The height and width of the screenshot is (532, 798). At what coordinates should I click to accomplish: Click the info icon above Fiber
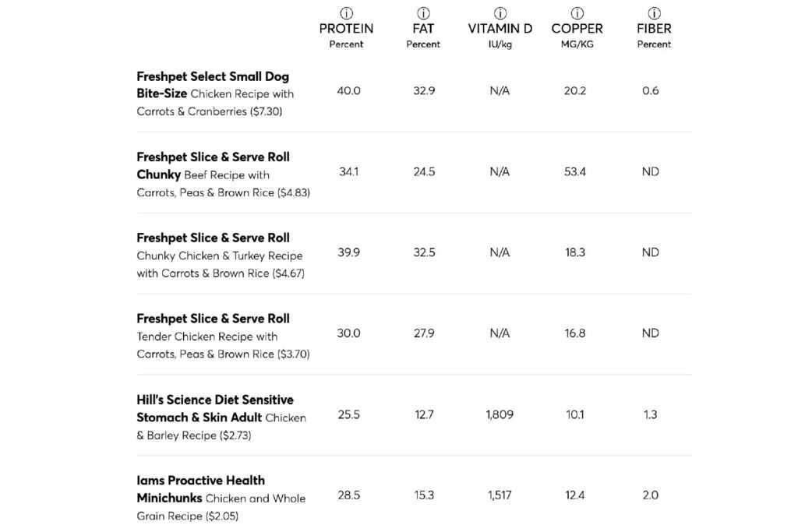point(654,13)
